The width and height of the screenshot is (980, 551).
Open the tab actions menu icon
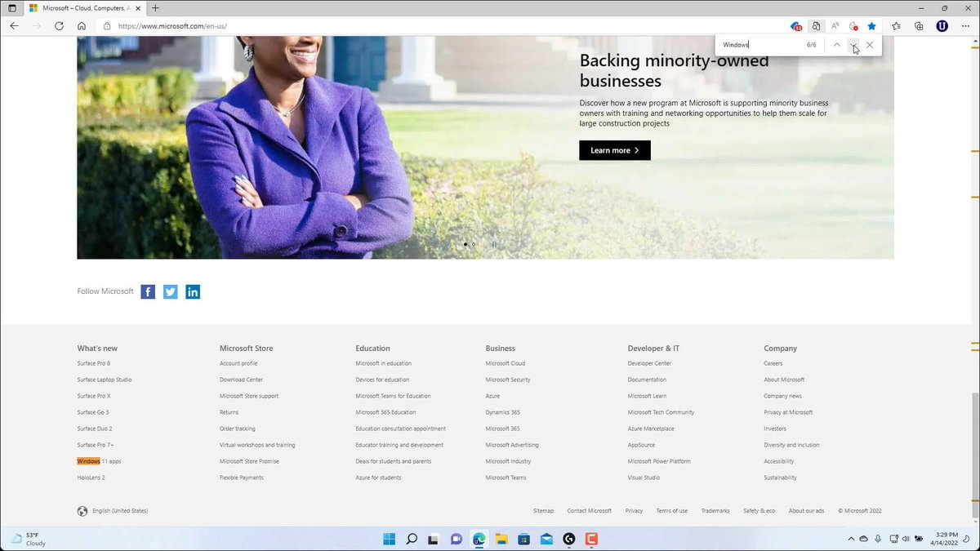pos(12,7)
